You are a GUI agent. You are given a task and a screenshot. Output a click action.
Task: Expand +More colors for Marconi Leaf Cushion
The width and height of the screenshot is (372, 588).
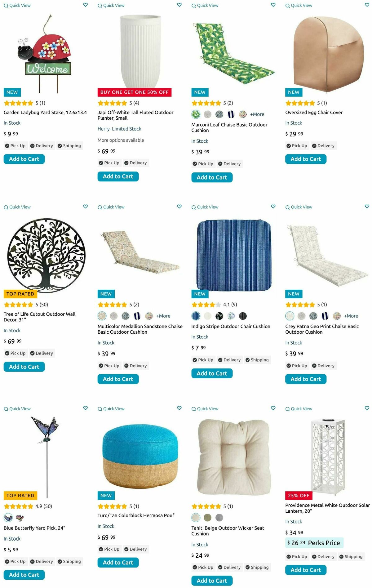pyautogui.click(x=257, y=114)
